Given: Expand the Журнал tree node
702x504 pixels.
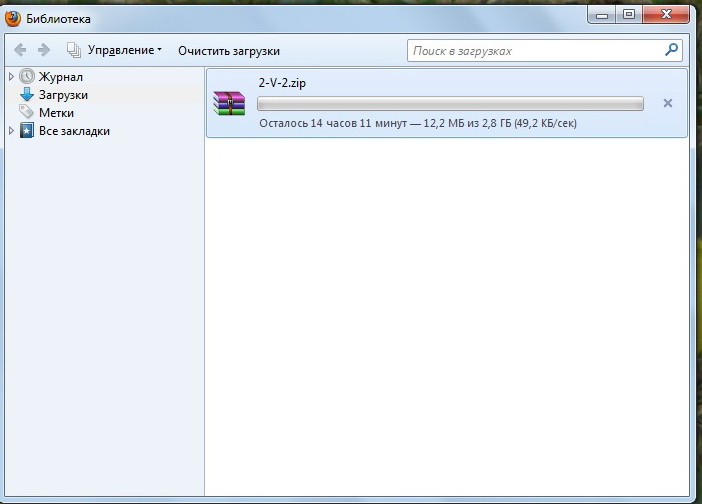Looking at the screenshot, I should [11, 77].
